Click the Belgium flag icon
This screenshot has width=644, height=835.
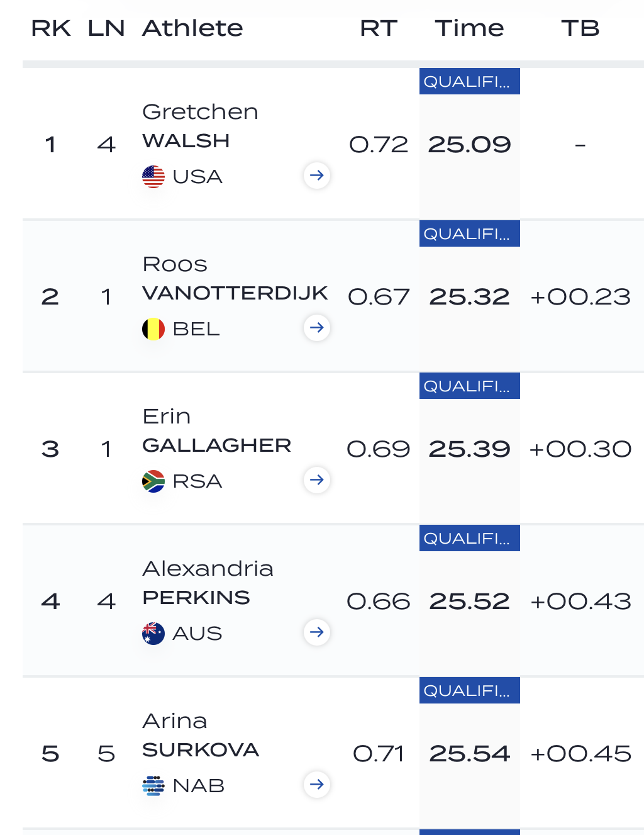point(153,329)
